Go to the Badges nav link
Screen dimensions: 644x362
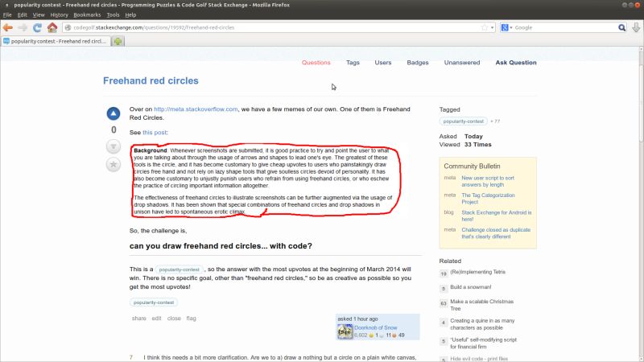tap(418, 63)
